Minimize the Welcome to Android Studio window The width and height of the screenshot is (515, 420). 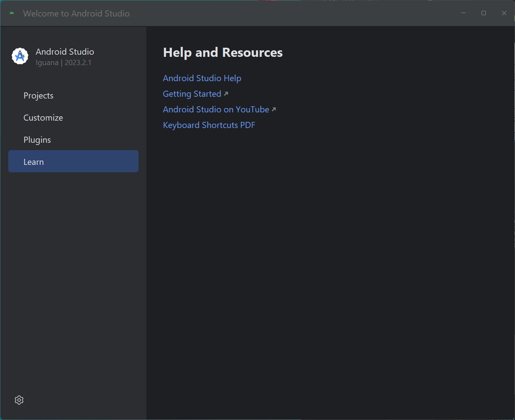point(463,13)
